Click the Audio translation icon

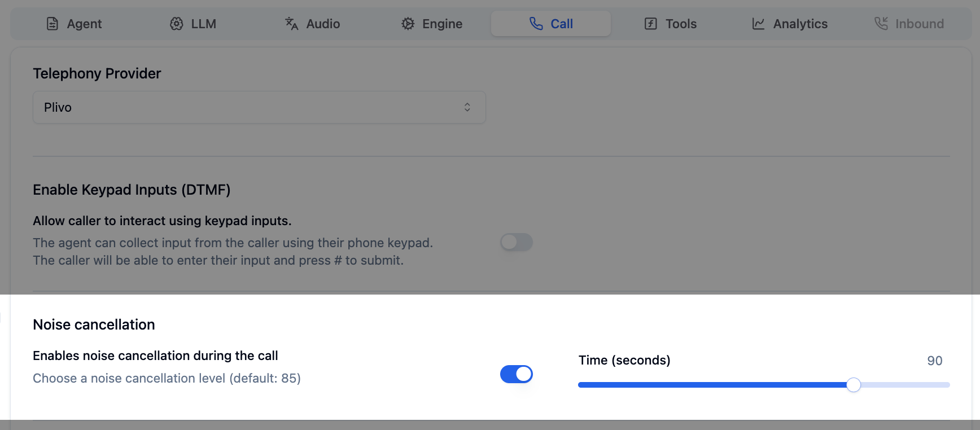pos(291,24)
